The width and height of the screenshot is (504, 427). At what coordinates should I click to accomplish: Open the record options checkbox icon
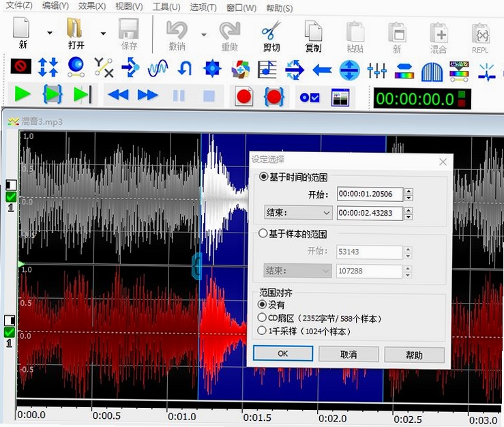[x=310, y=98]
